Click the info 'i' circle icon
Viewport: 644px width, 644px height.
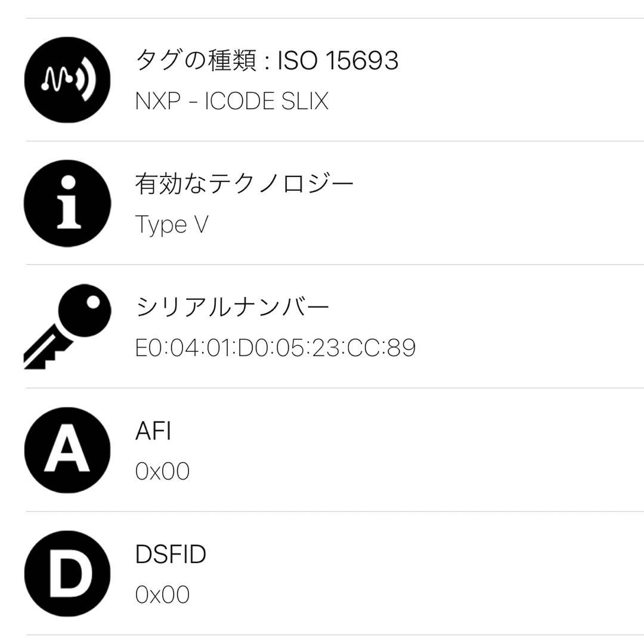click(x=67, y=203)
